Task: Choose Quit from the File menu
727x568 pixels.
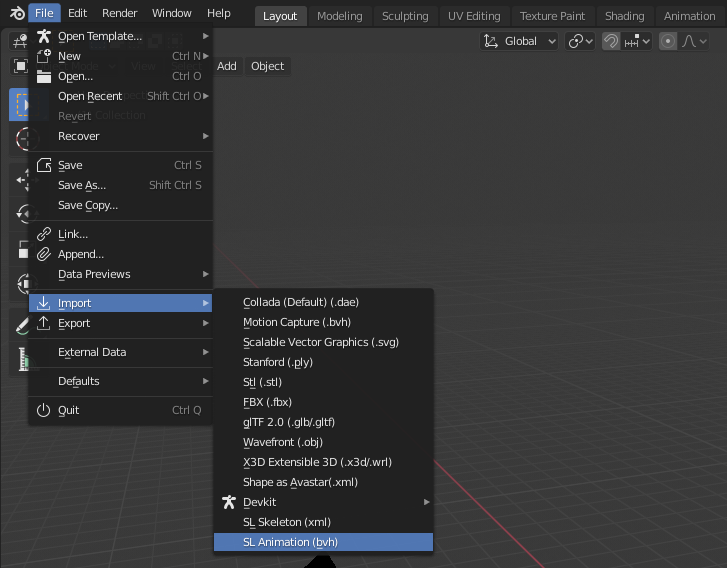Action: pos(121,410)
